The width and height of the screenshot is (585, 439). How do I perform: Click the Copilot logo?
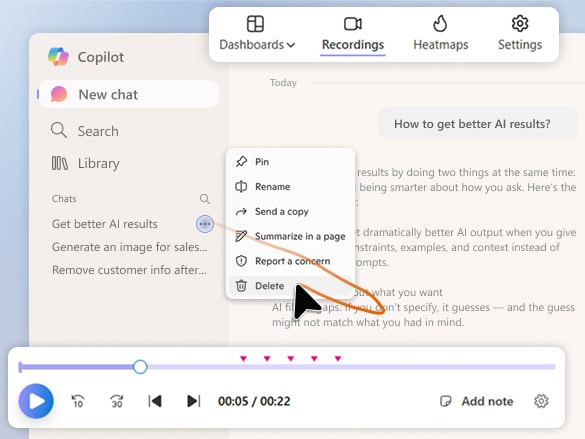(58, 57)
